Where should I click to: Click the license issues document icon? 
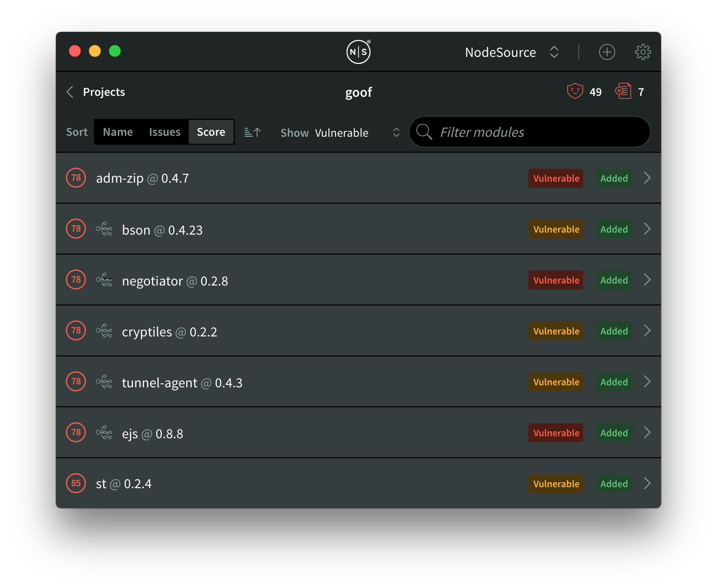tap(623, 91)
